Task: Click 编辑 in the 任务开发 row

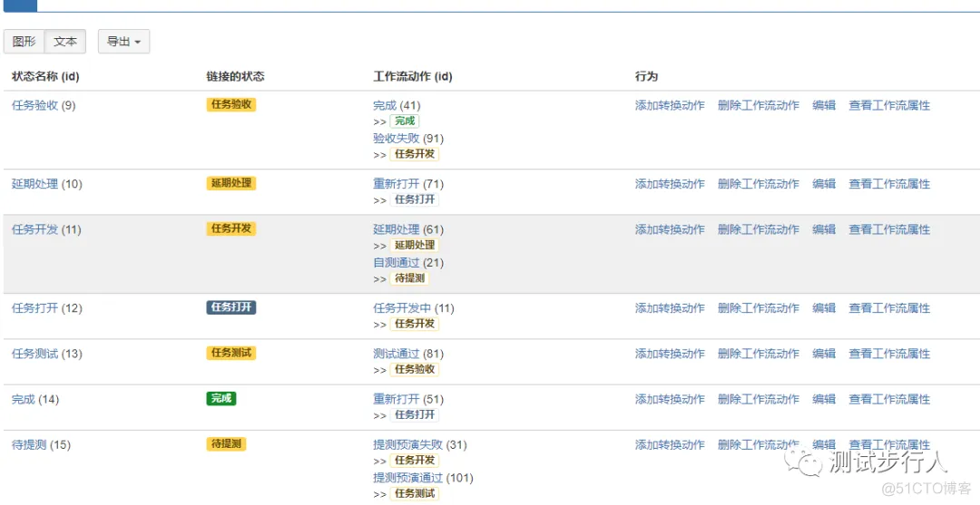Action: (x=824, y=229)
